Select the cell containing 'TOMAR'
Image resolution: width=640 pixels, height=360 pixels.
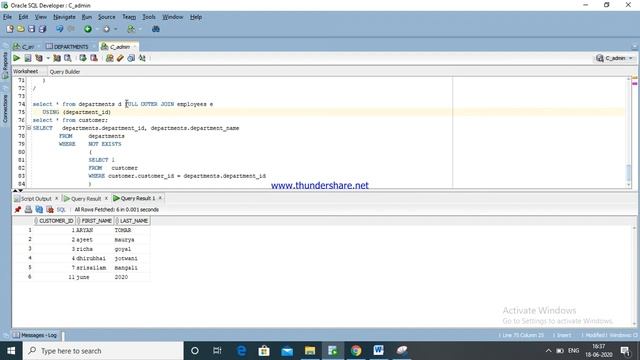pos(131,230)
